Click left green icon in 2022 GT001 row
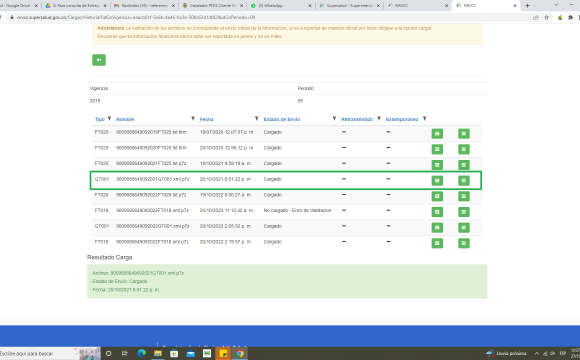 pos(437,228)
